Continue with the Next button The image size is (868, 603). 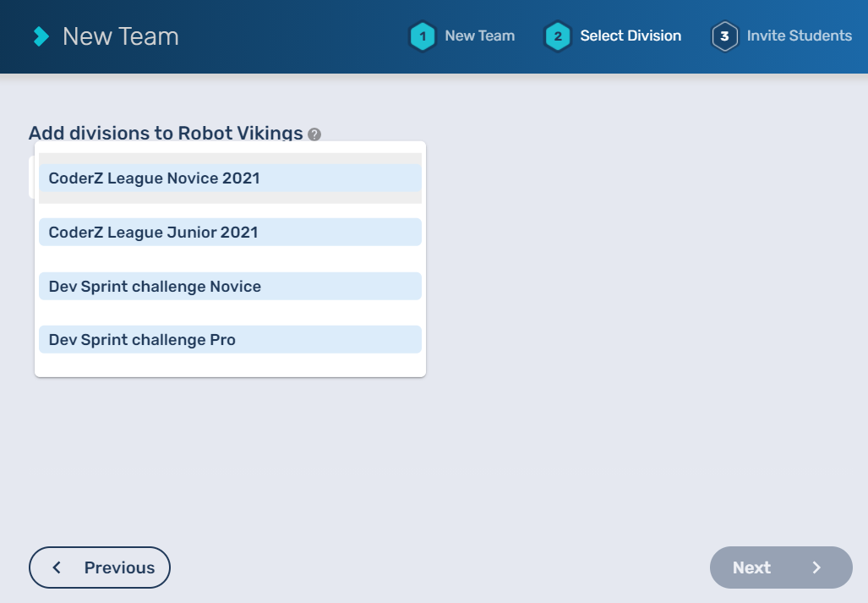click(781, 567)
